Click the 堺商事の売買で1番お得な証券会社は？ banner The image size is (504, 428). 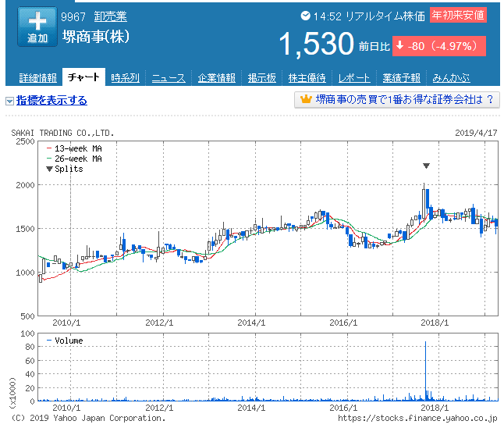pos(397,100)
